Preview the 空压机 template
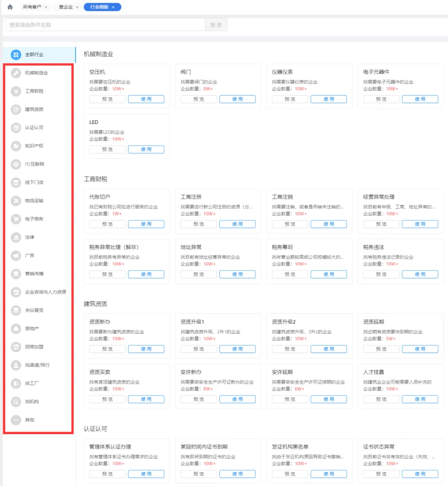 (107, 99)
